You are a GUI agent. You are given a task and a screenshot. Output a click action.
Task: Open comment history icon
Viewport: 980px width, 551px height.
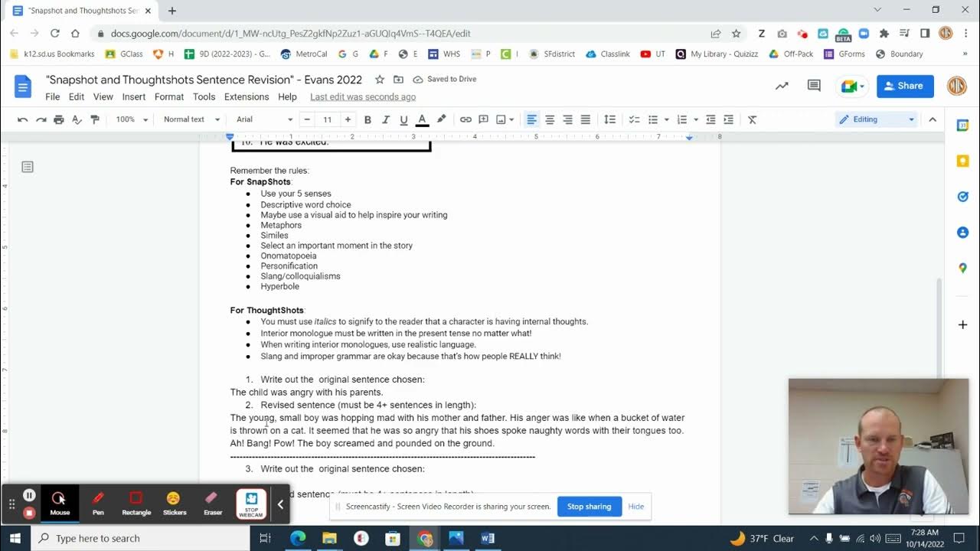(814, 86)
